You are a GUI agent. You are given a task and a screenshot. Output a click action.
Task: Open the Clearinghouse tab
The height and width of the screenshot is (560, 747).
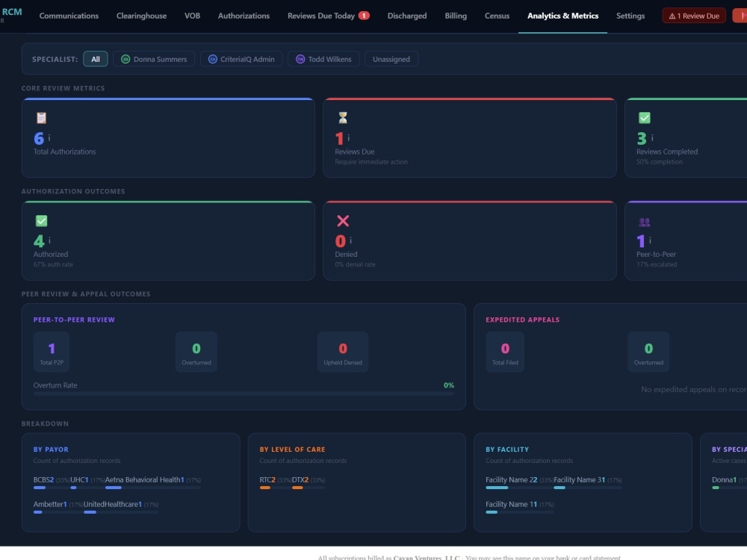(141, 16)
